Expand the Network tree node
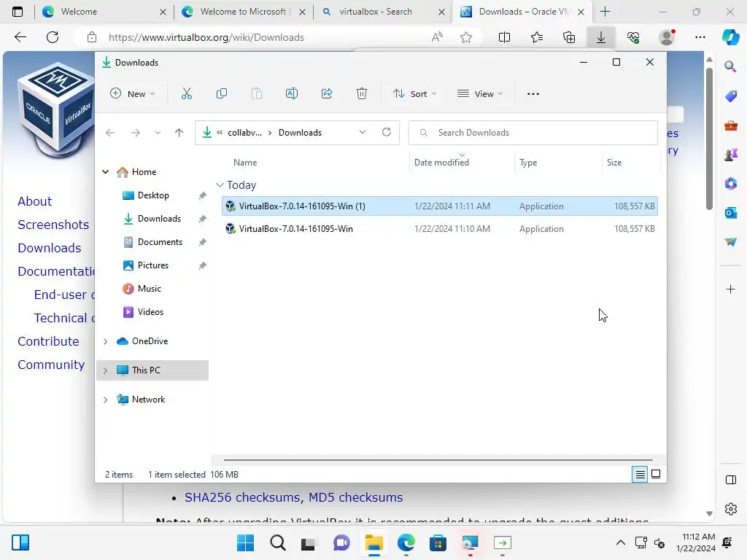The image size is (747, 560). [106, 400]
